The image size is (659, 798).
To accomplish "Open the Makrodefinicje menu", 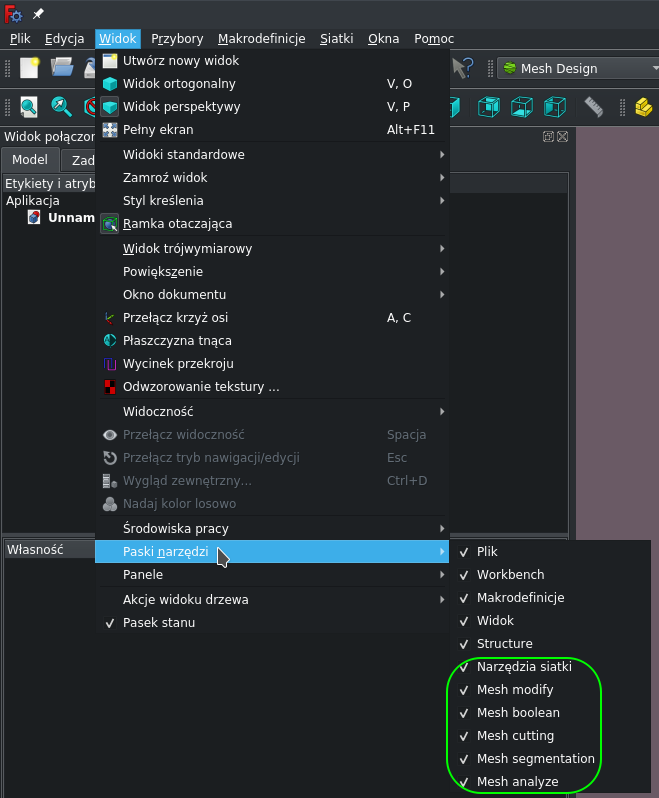I will point(262,39).
